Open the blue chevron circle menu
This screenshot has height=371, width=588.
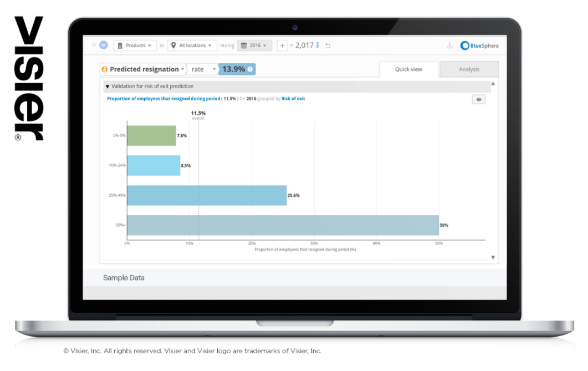point(103,45)
